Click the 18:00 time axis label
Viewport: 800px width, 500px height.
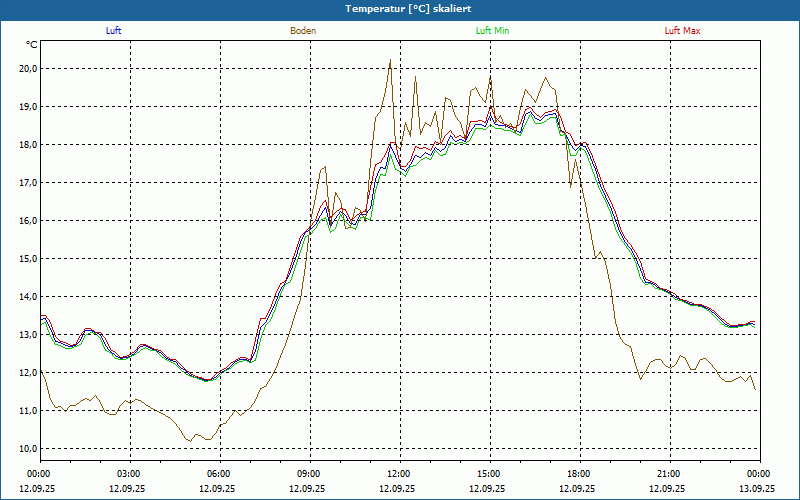579,474
